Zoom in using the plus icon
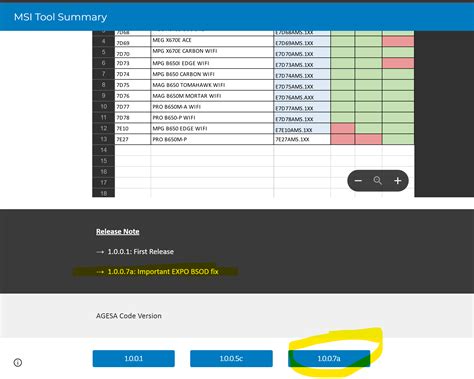Screen dimensions: 474x379 tap(398, 181)
